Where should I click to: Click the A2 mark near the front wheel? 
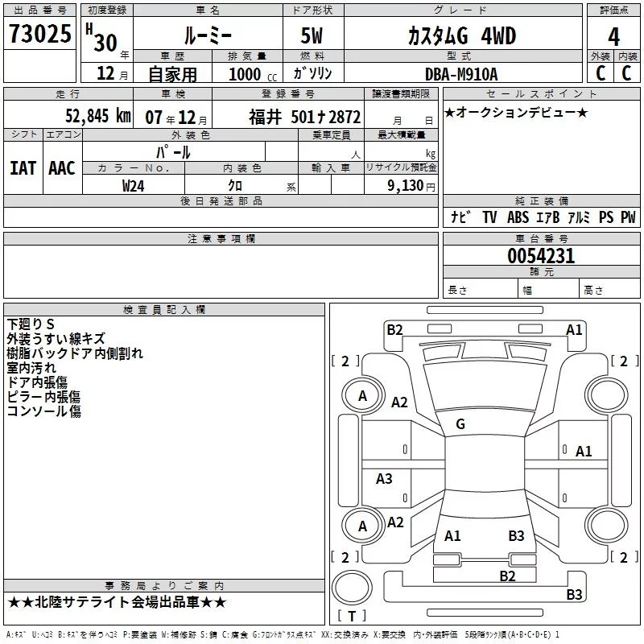tap(399, 402)
